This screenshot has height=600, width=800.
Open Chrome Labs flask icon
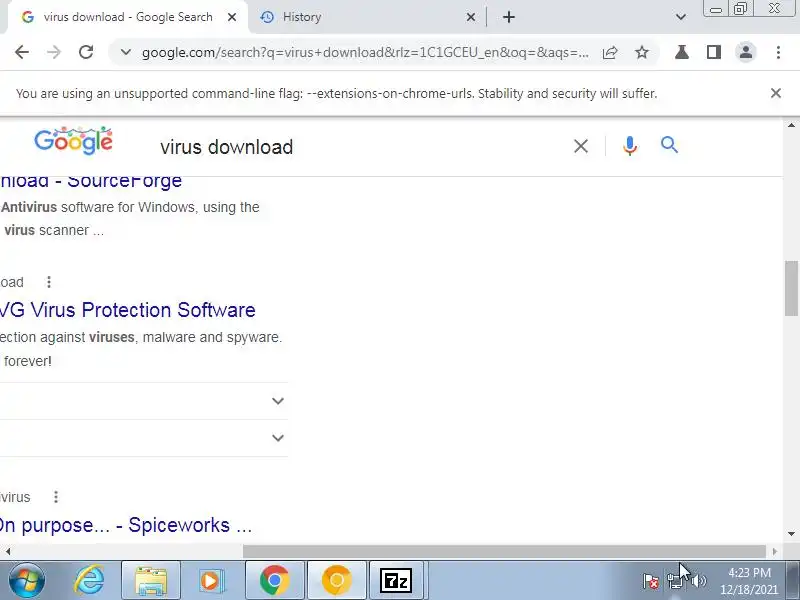(x=682, y=52)
